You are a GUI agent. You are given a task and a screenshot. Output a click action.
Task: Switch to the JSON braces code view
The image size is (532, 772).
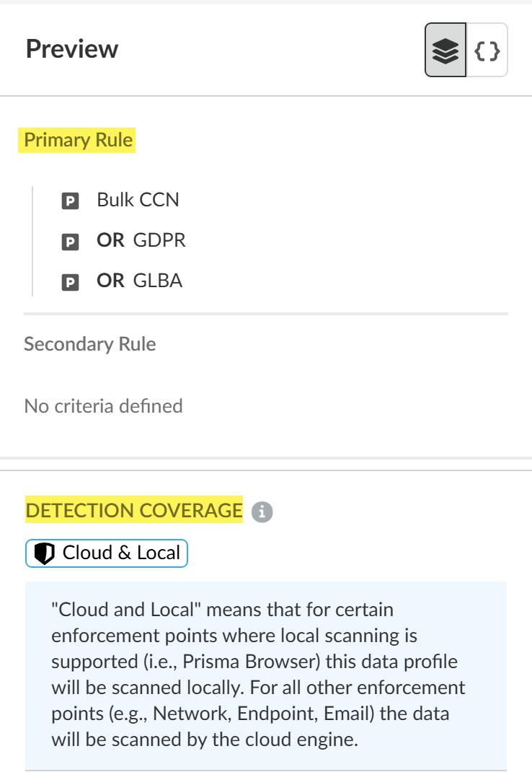(x=487, y=51)
